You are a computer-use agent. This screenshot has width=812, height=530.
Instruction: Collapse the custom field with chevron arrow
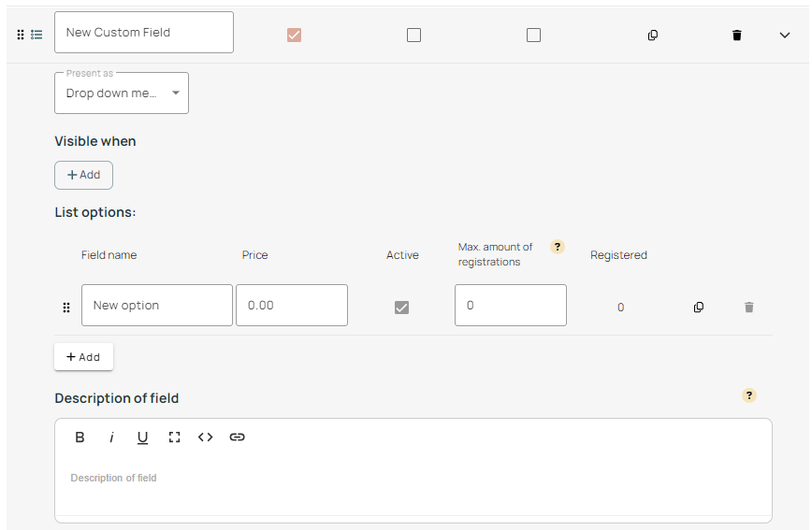(x=785, y=36)
